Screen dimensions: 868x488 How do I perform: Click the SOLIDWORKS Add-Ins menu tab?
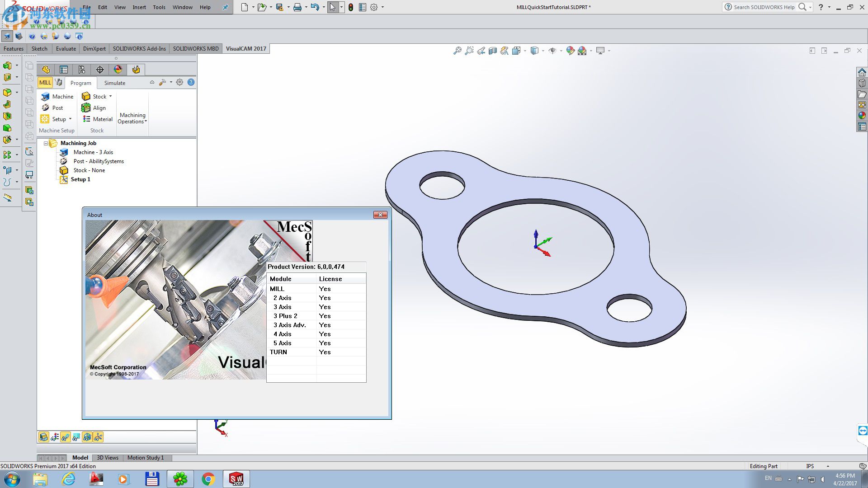point(139,48)
